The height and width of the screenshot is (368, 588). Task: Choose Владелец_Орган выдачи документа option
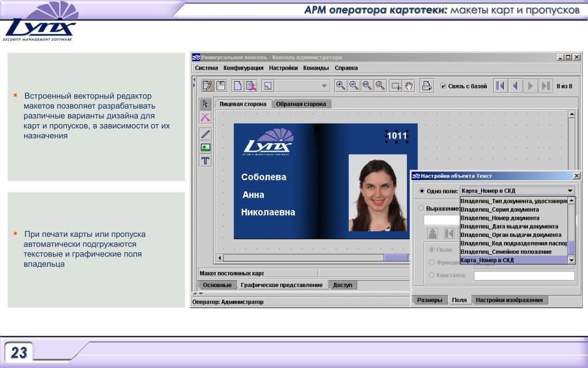point(514,235)
